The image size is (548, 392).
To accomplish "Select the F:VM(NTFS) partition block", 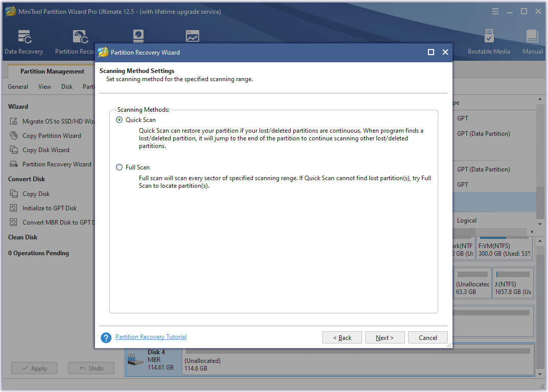I will coord(504,249).
